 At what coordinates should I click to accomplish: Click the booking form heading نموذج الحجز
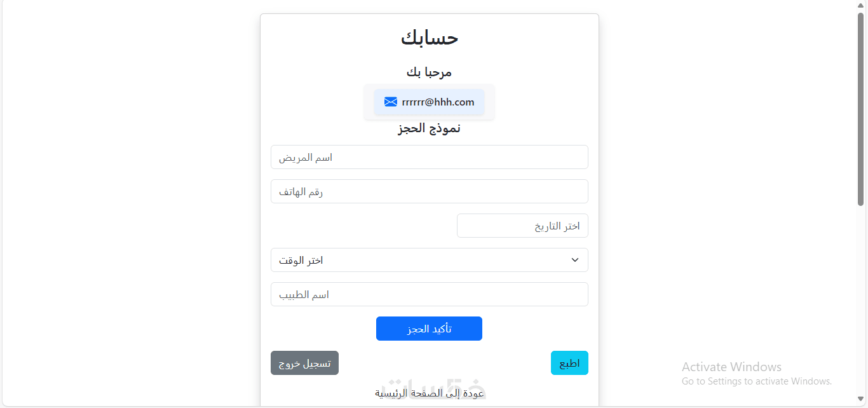coord(430,128)
